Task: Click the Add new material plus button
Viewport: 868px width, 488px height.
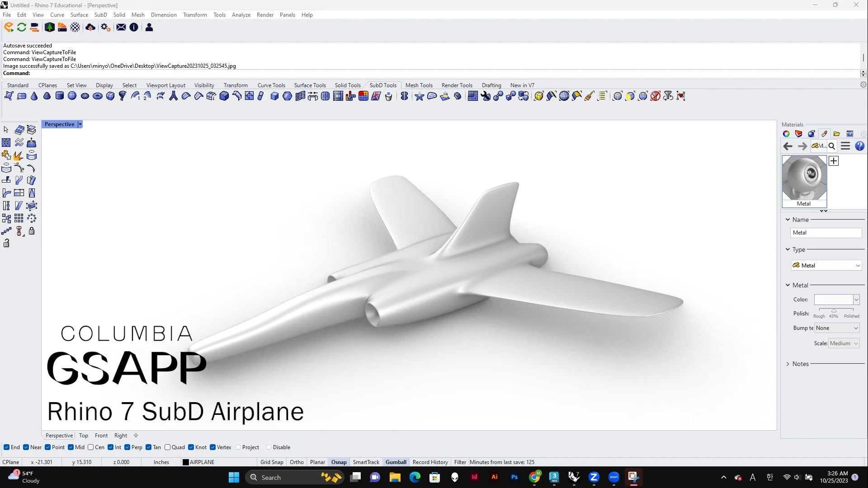Action: coord(834,161)
